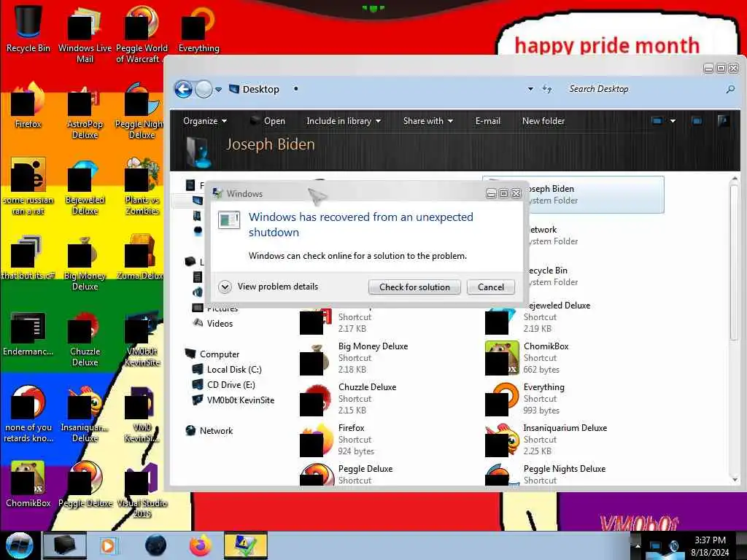Viewport: 747px width, 560px height.
Task: Click the Explorer Back arrow button
Action: [x=183, y=89]
